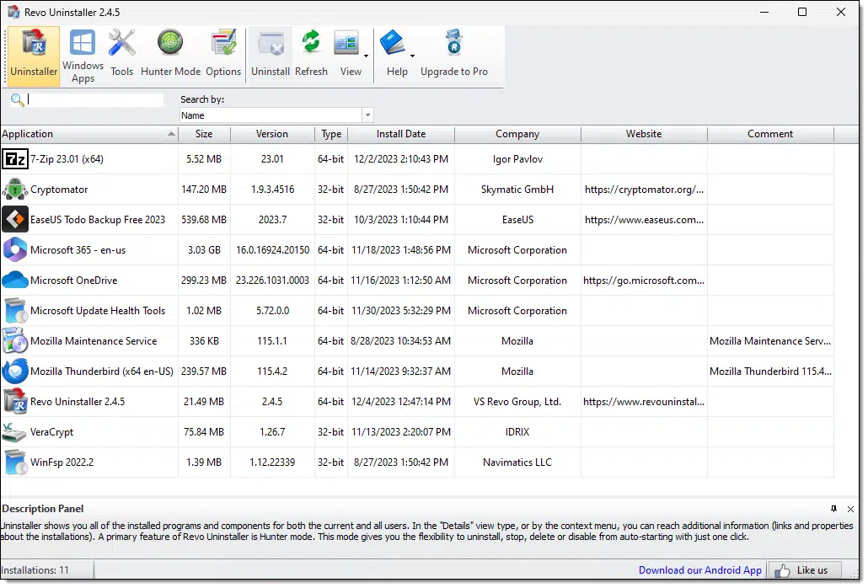Screen dimensions: 868x588
Task: Click Mozilla Thunderbird (x64 en-US) name
Action: tap(102, 372)
